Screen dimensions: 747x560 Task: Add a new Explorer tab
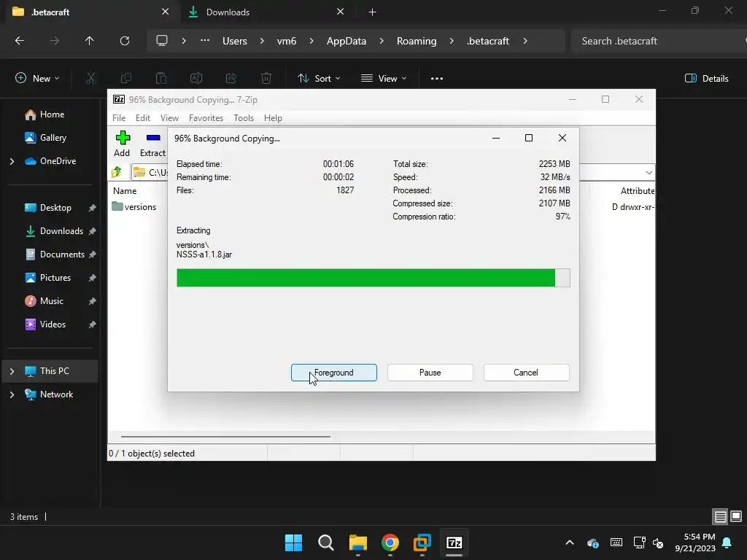pos(373,12)
